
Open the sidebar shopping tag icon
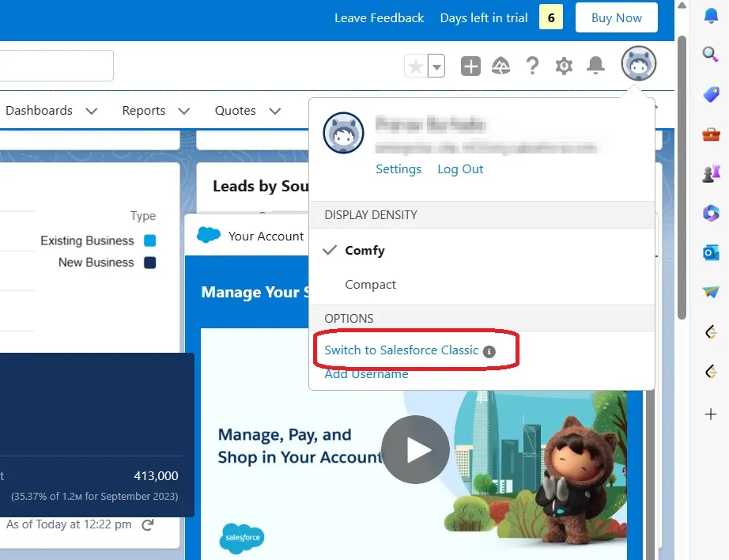point(711,94)
